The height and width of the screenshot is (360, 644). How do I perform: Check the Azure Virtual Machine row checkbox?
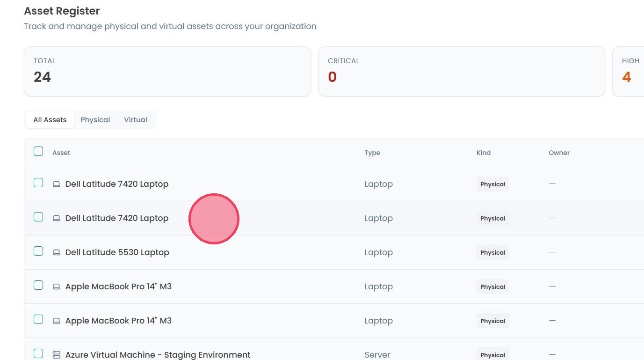click(38, 353)
